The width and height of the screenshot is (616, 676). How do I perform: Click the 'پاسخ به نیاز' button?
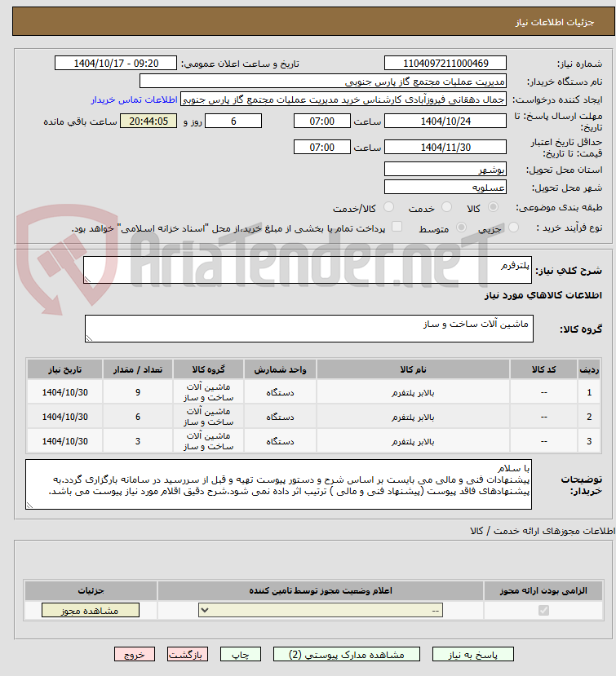[472, 654]
